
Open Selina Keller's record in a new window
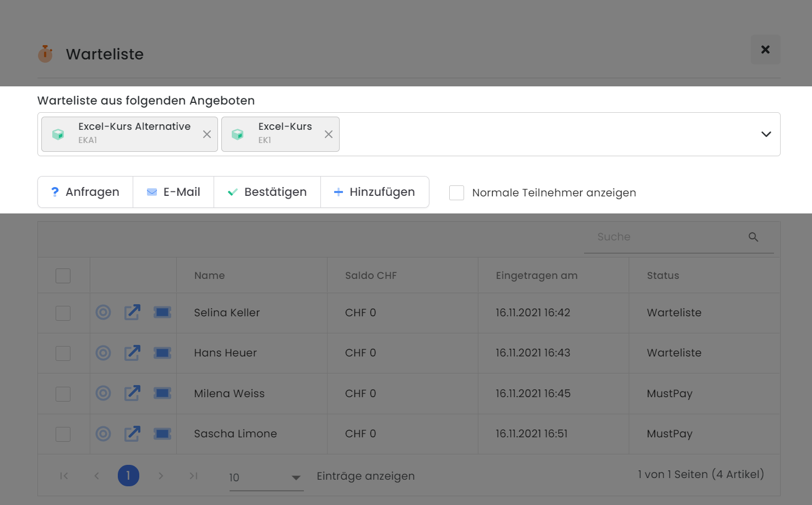(132, 312)
